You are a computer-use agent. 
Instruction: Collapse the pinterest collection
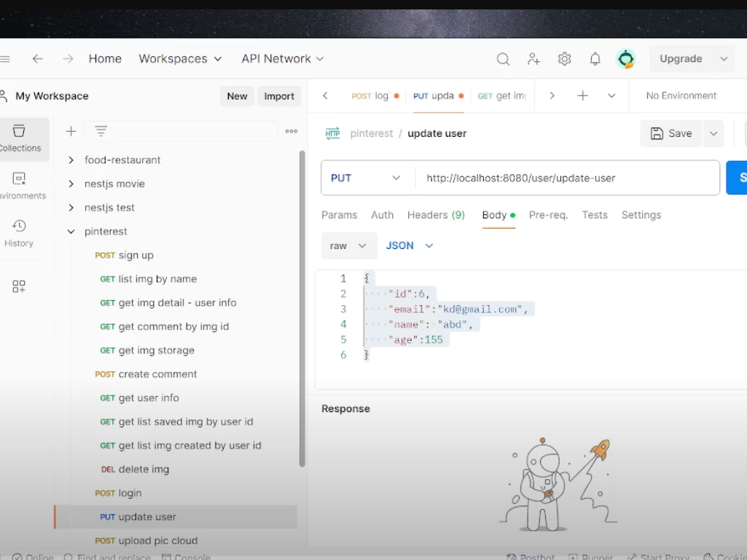tap(71, 232)
